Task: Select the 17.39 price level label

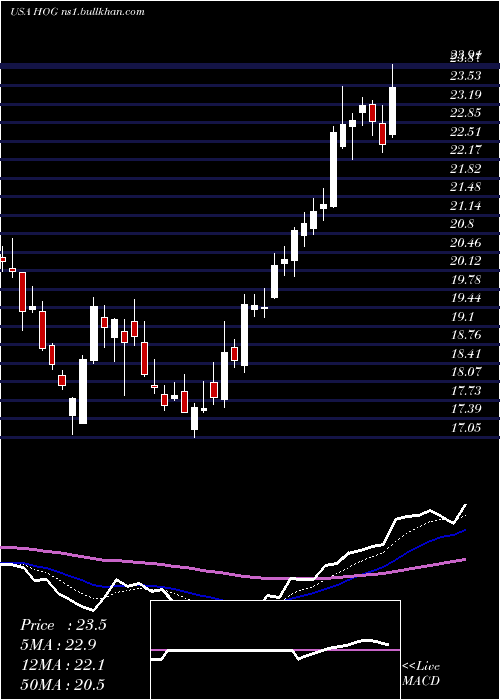Action: tap(466, 409)
